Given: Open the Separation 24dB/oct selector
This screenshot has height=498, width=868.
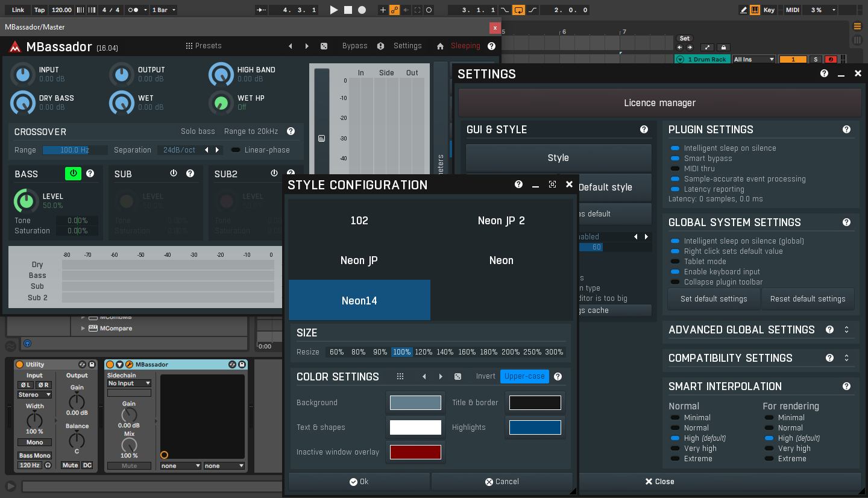Looking at the screenshot, I should [190, 150].
